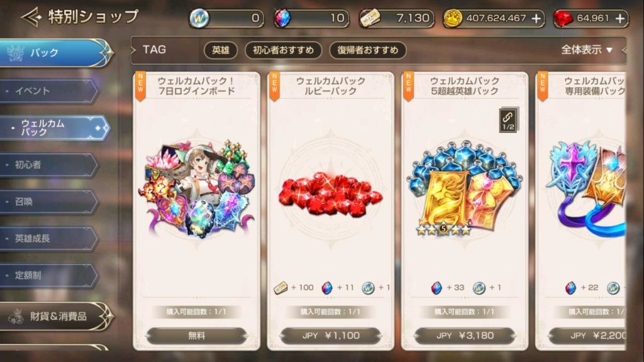
Task: Tap the ticket currency icon showing 7,130
Action: (x=370, y=18)
